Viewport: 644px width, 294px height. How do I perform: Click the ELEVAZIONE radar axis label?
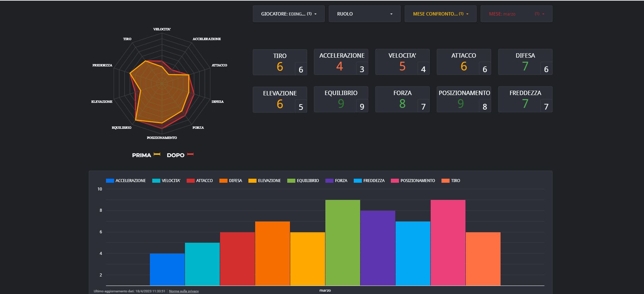coord(102,102)
